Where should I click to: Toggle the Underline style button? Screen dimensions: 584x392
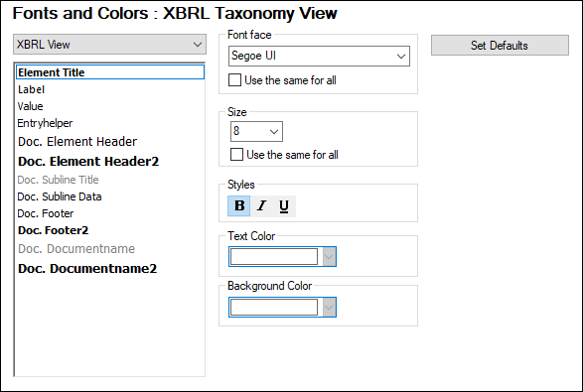[x=284, y=205]
